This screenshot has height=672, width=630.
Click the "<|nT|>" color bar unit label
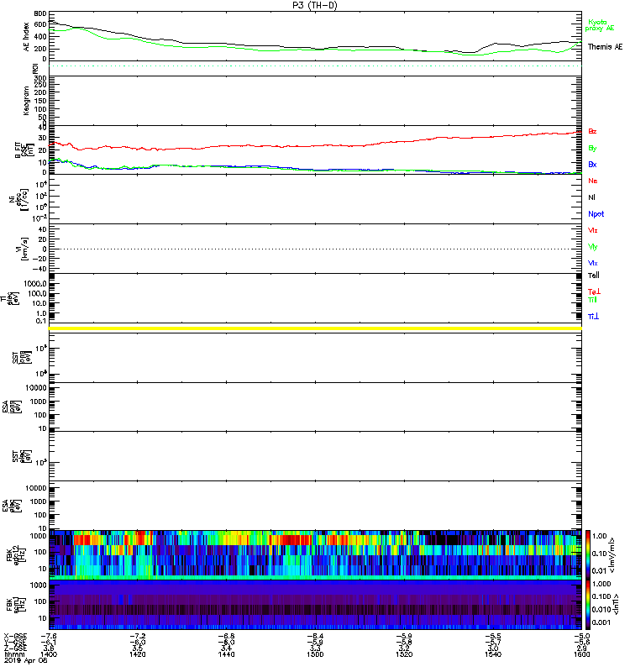pyautogui.click(x=617, y=604)
